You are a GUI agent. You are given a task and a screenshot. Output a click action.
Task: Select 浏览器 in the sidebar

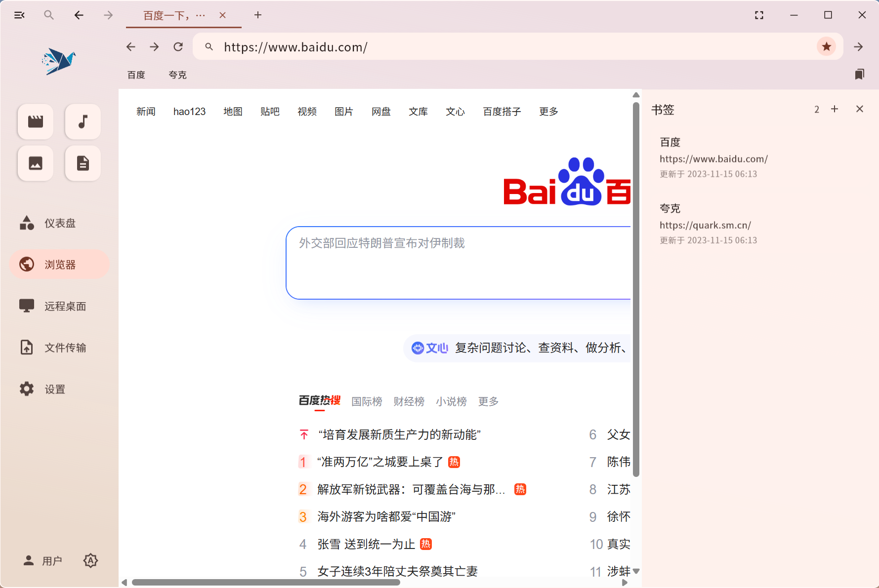(x=59, y=265)
